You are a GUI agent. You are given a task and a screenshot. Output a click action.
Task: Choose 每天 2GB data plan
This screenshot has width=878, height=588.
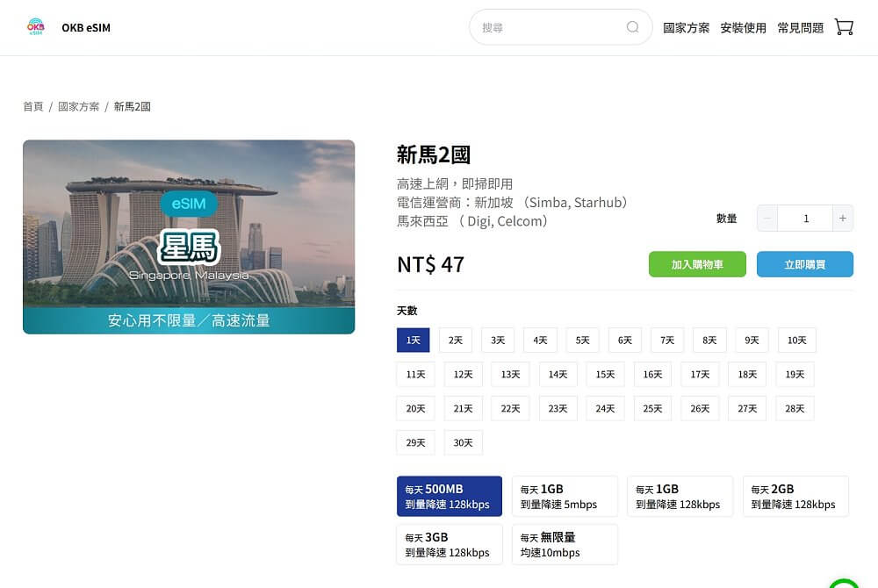795,496
